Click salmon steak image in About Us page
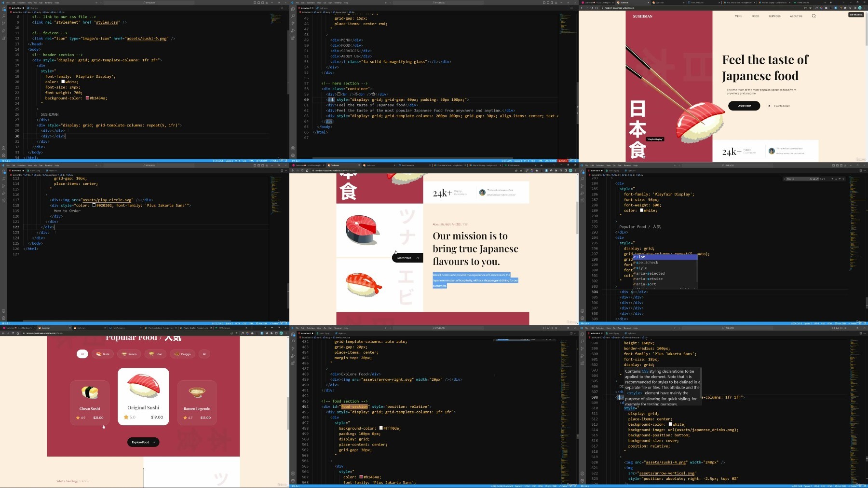Image resolution: width=868 pixels, height=488 pixels. coord(362,230)
